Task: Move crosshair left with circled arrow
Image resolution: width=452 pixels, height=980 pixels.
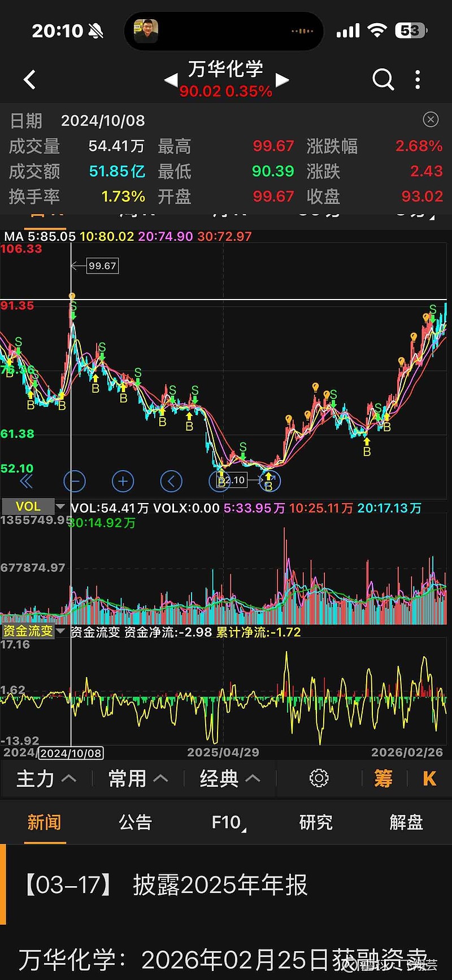Action: 171,482
